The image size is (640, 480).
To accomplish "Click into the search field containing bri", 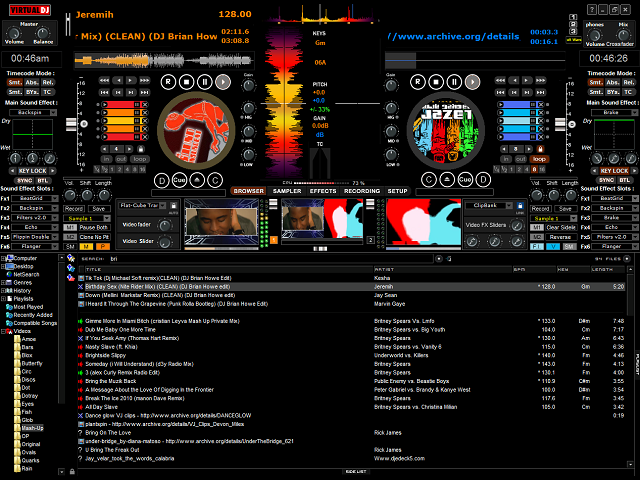I will (x=269, y=259).
